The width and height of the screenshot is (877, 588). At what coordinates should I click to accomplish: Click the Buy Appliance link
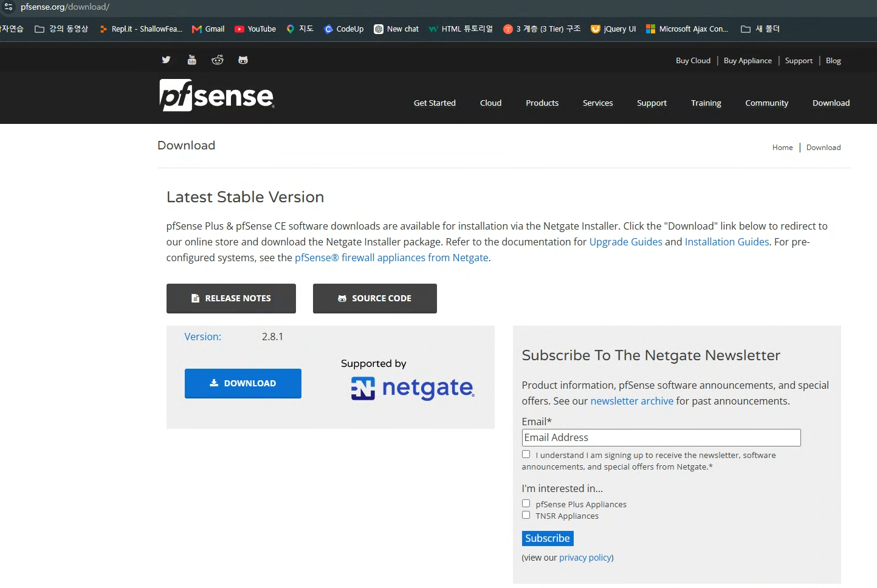[x=748, y=61]
